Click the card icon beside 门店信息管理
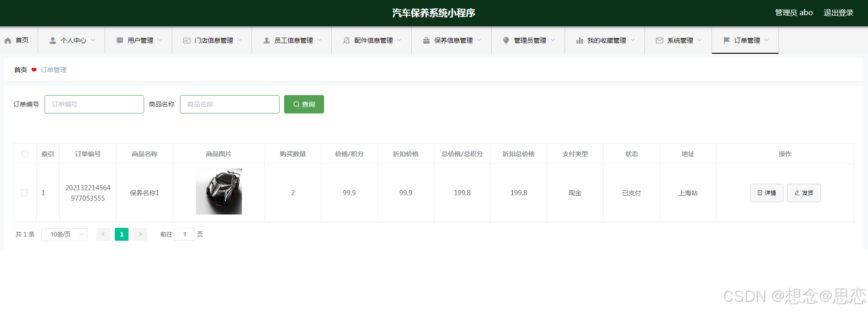The width and height of the screenshot is (868, 311). click(x=187, y=40)
